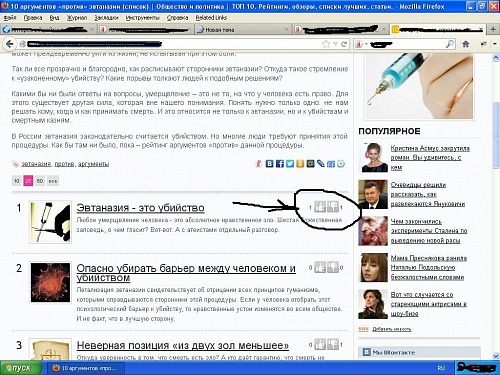The width and height of the screenshot is (500, 375).
Task: Share article via Facebook icon
Action: point(280,164)
